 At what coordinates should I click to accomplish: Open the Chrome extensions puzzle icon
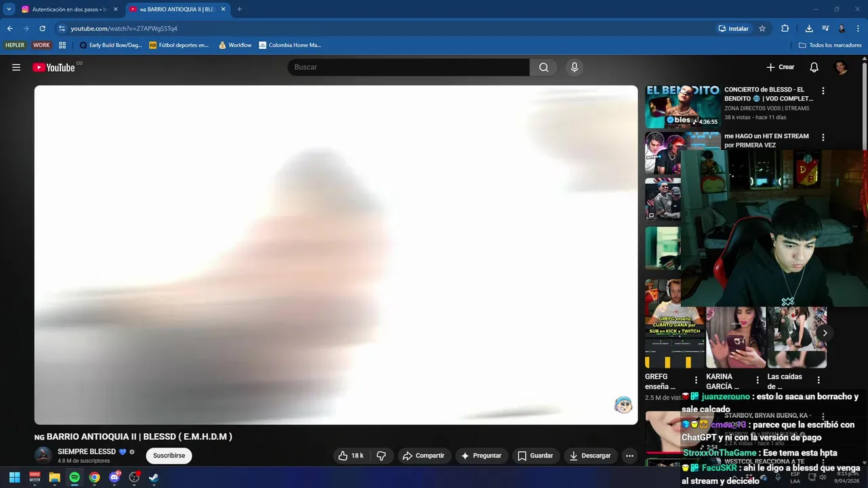pyautogui.click(x=785, y=28)
